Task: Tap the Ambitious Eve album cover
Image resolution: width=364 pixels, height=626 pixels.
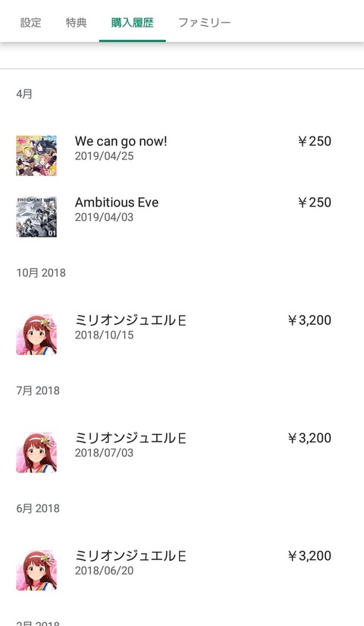Action: click(36, 217)
